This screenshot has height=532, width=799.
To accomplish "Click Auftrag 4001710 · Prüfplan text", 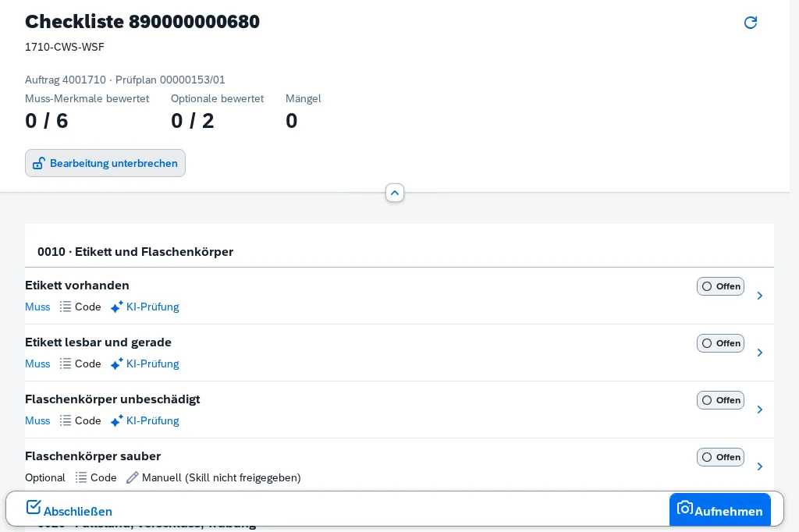I will coord(125,80).
